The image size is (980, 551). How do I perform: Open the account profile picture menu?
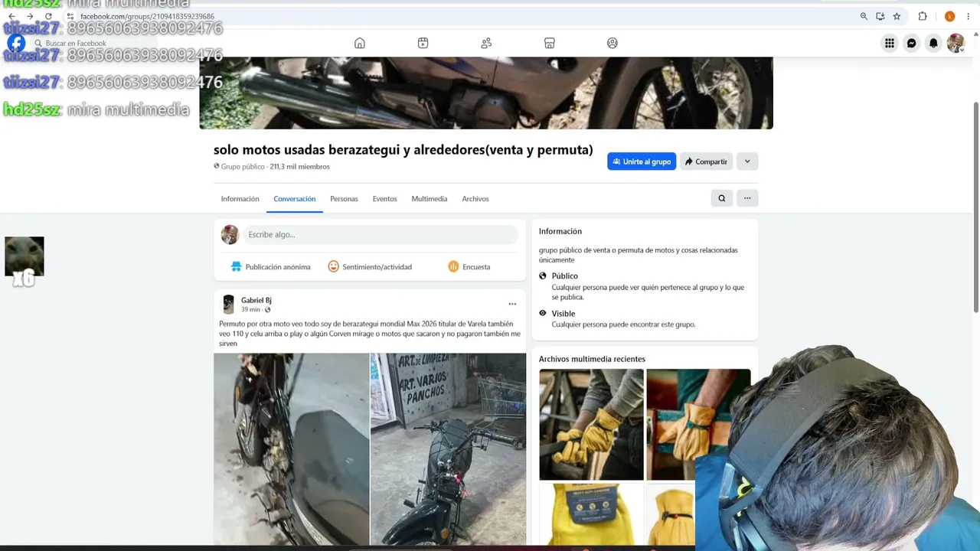pos(955,44)
